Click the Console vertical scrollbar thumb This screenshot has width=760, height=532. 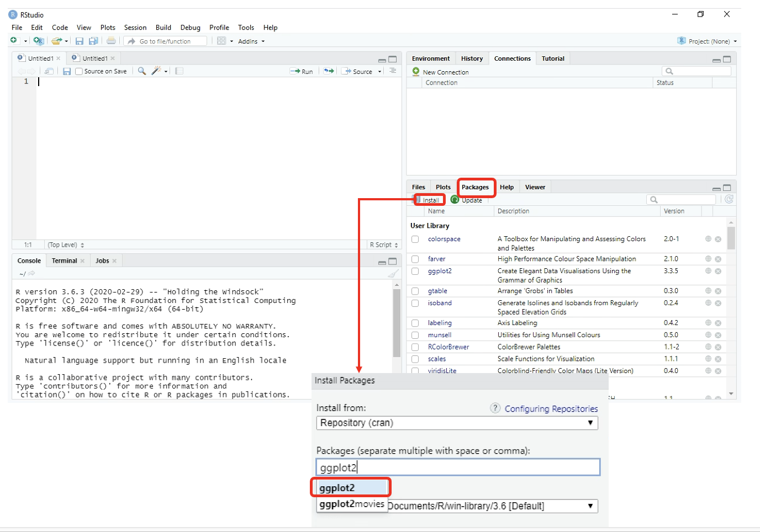397,323
